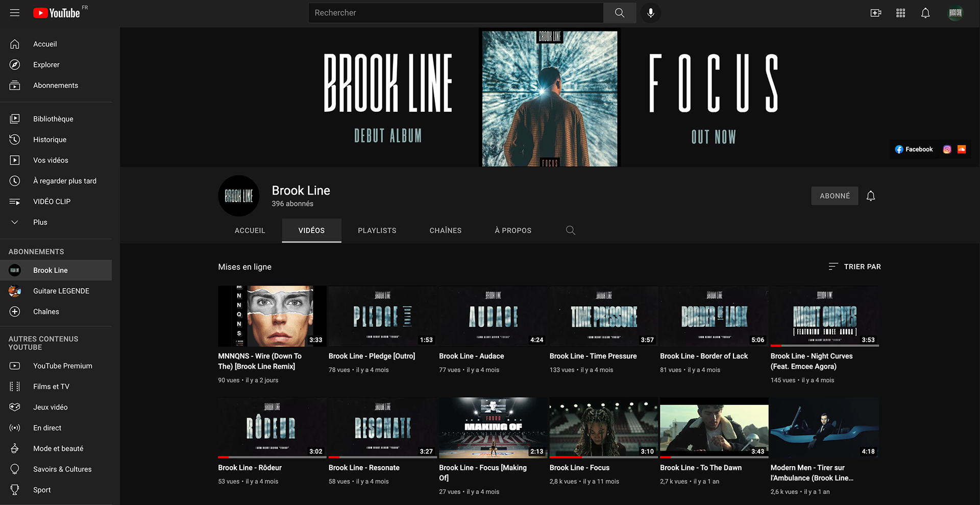The image size is (980, 505).
Task: Select the VIDÉOS tab
Action: [311, 230]
